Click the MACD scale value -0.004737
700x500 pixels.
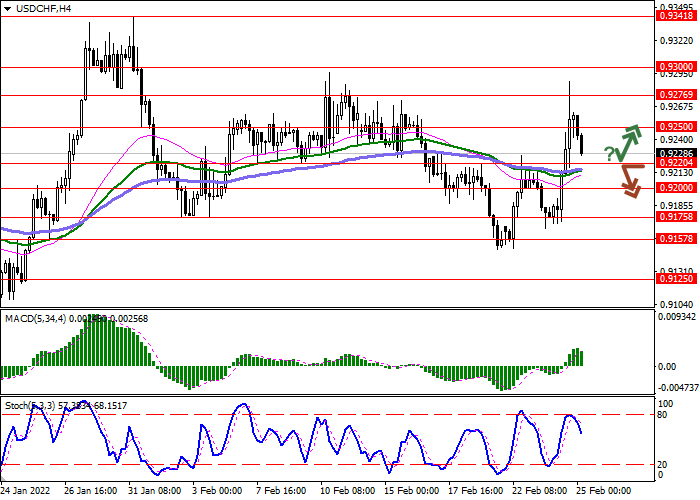pyautogui.click(x=678, y=387)
